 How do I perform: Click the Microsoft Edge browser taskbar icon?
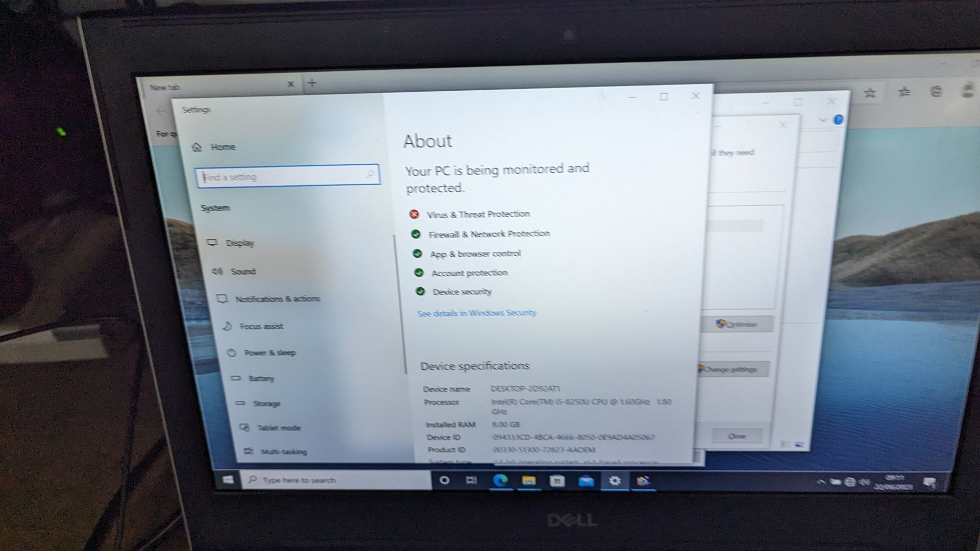pyautogui.click(x=498, y=480)
